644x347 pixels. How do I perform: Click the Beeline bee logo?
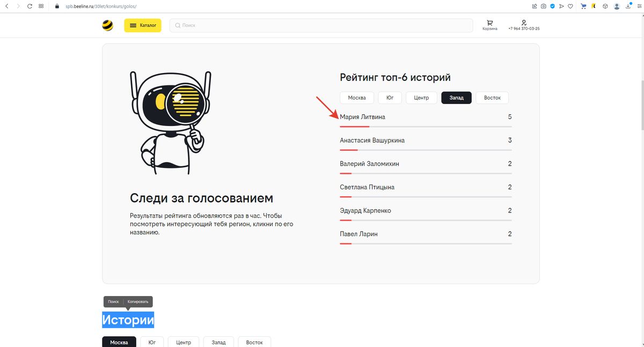[108, 25]
